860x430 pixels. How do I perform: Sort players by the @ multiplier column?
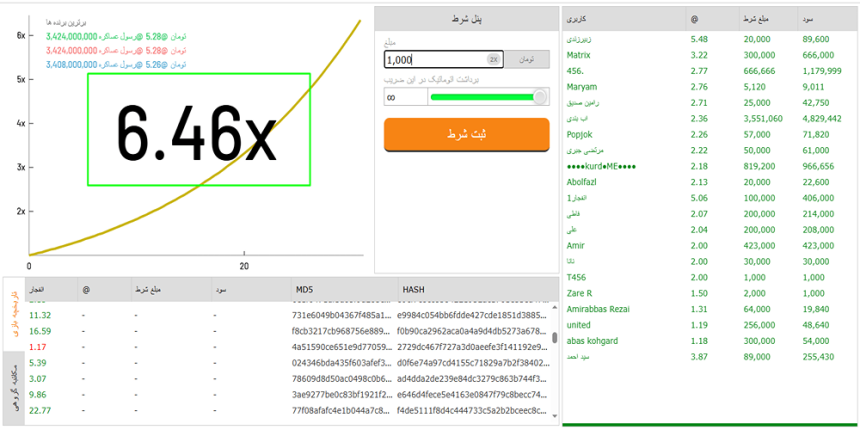pos(694,19)
